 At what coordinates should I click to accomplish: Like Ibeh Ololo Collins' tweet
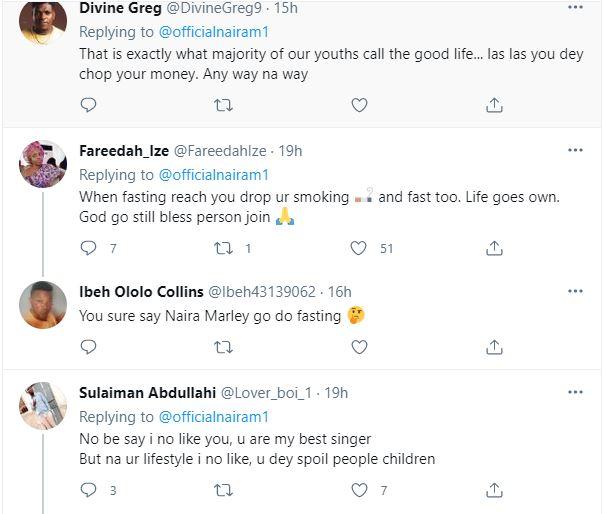click(359, 347)
